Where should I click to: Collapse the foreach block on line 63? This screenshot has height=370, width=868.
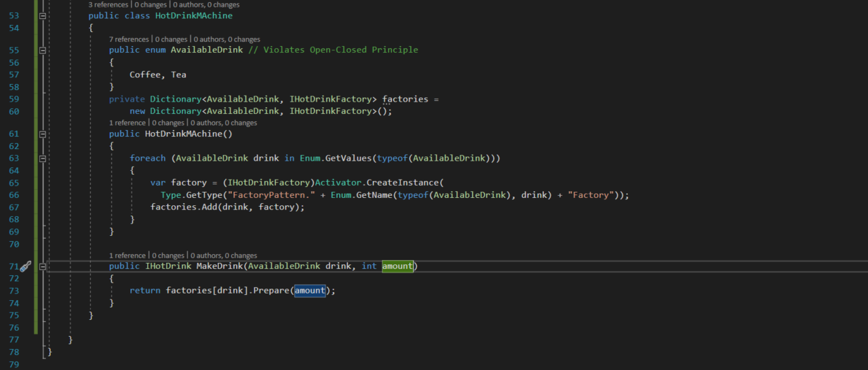43,159
